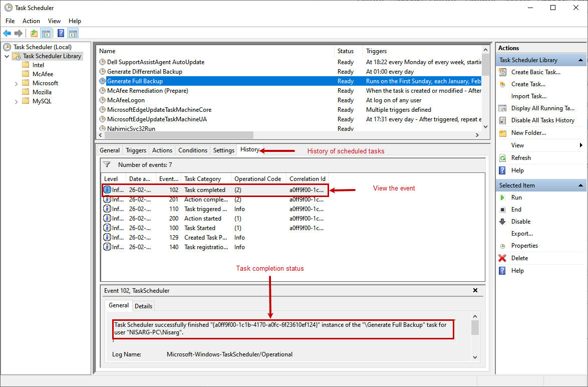Image resolution: width=588 pixels, height=387 pixels.
Task: Toggle the Show/Hide Action Pane toolbar button
Action: coord(73,33)
